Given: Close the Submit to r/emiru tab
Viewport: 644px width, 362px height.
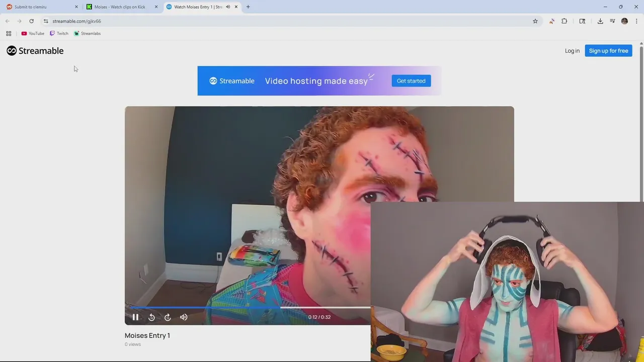Looking at the screenshot, I should pos(76,7).
